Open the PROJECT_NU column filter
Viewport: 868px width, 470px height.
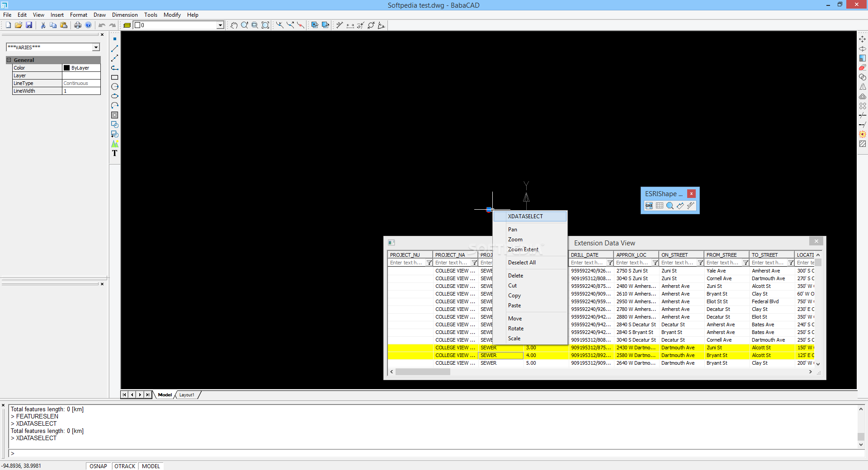tap(429, 263)
